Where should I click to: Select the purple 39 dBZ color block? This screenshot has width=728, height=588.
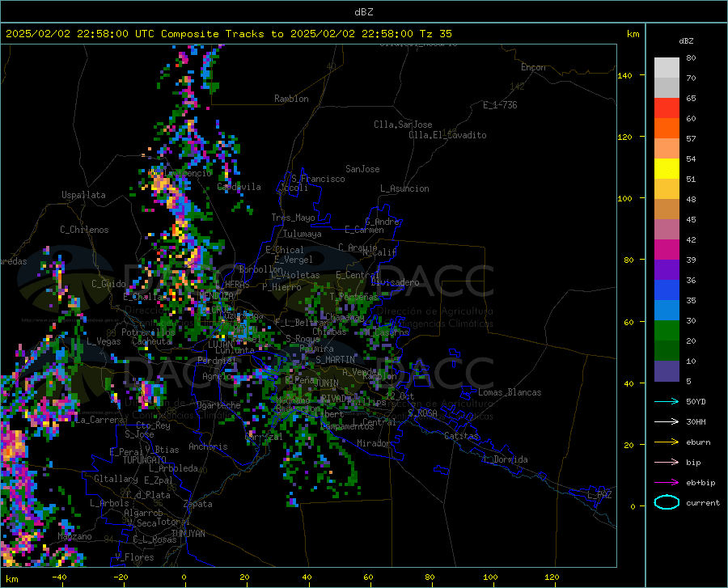pos(667,270)
